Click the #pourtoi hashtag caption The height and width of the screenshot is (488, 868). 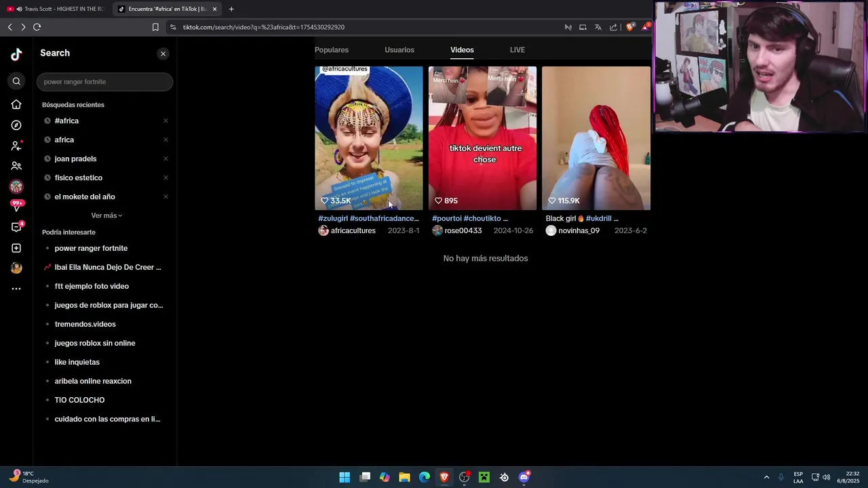(447, 218)
